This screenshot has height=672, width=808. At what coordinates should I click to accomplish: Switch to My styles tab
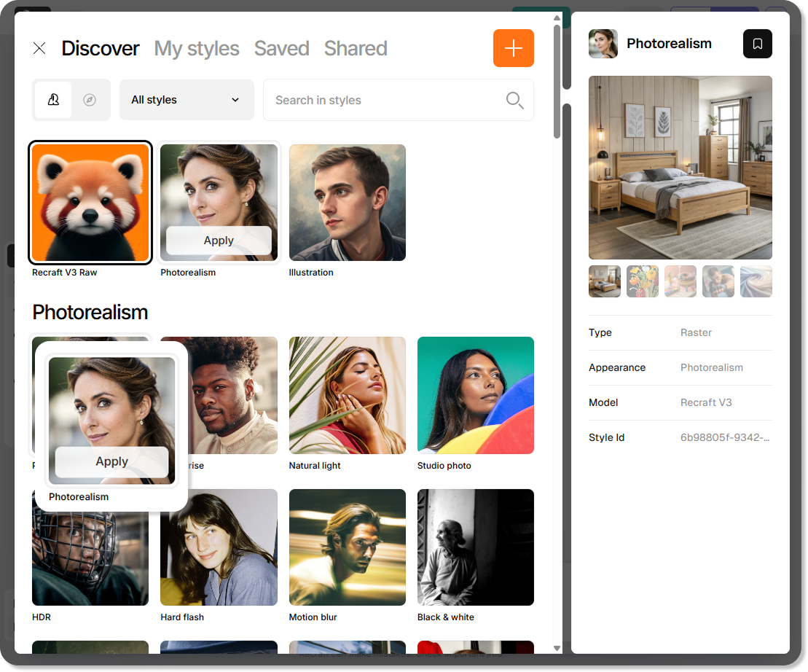point(197,48)
